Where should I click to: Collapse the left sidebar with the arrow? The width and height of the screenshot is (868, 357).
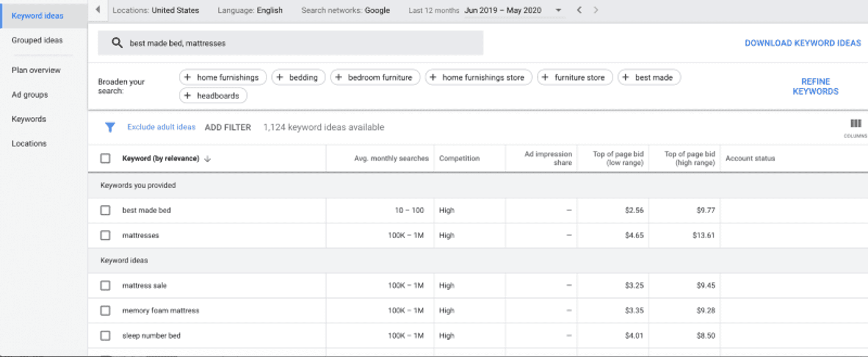98,10
